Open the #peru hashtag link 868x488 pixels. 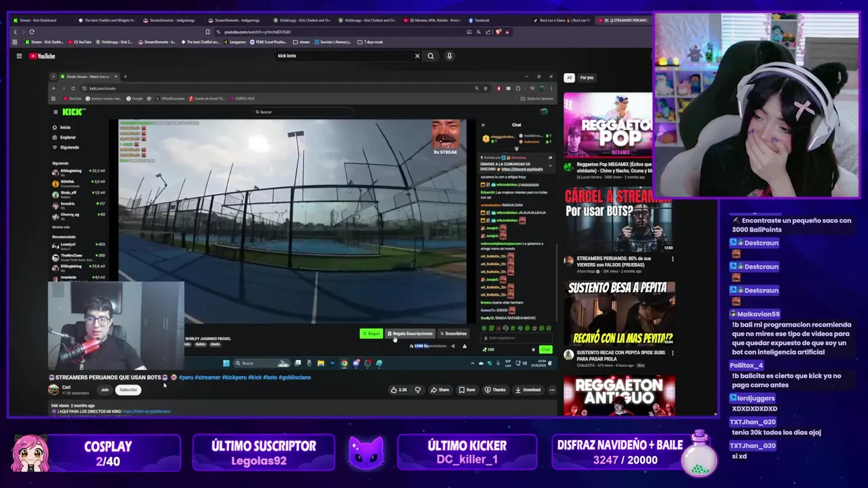[186, 378]
